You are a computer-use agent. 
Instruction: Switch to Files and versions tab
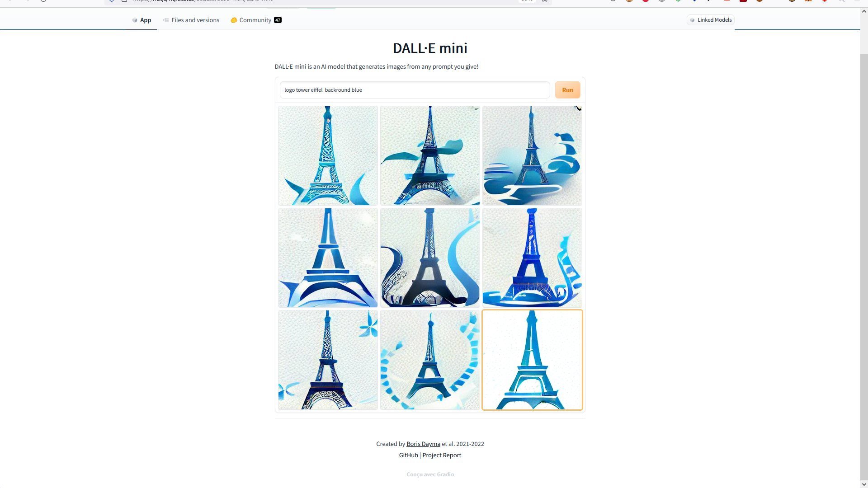[191, 20]
